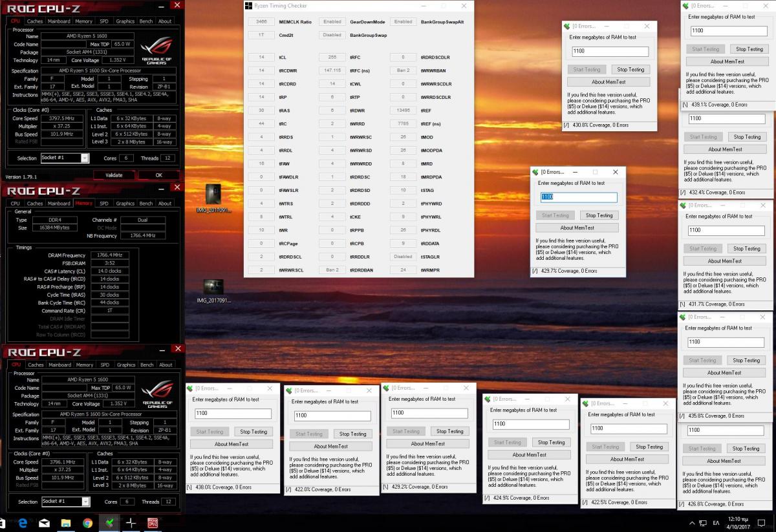Viewport: 776px width, 532px height.
Task: Click MemTest title icon in 431.7% coverage window
Action: coord(684,206)
